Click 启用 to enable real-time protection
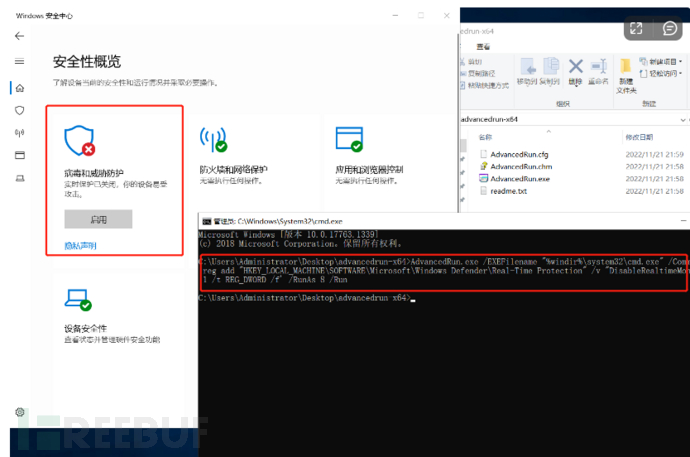Viewport: 690px width, 457px height. pyautogui.click(x=98, y=219)
